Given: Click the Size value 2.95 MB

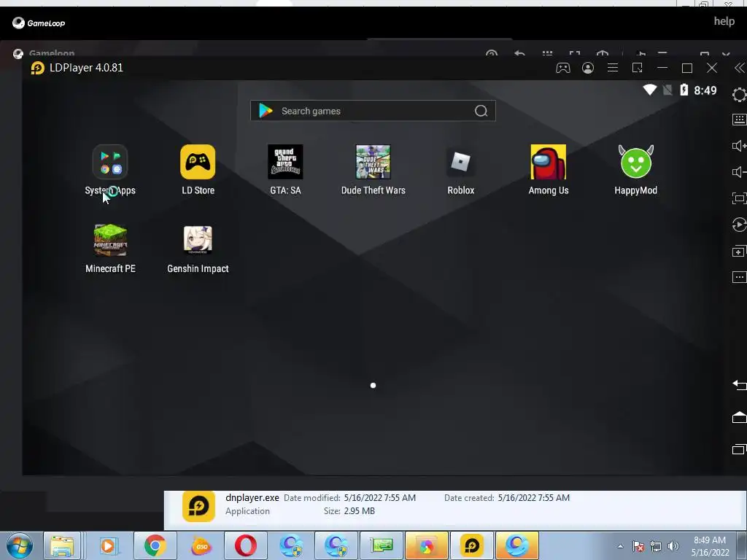Looking at the screenshot, I should click(359, 511).
